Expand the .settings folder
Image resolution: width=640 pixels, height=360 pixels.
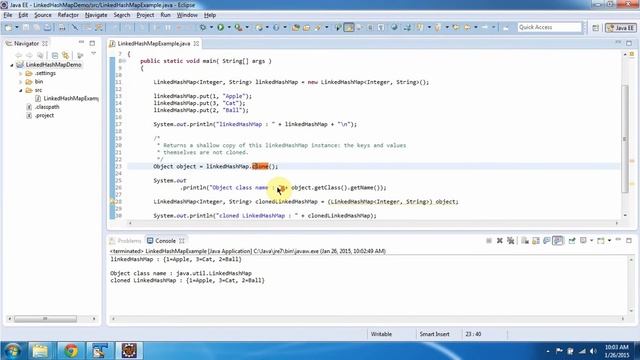(21, 73)
